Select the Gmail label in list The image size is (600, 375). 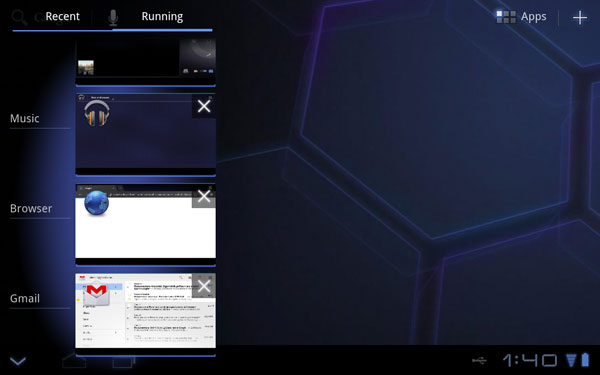[25, 298]
